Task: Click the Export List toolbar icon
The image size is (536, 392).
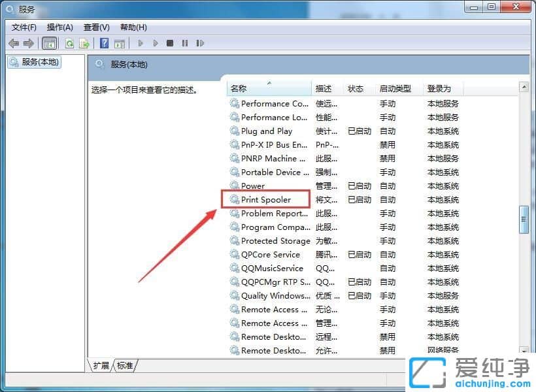Action: pyautogui.click(x=85, y=43)
